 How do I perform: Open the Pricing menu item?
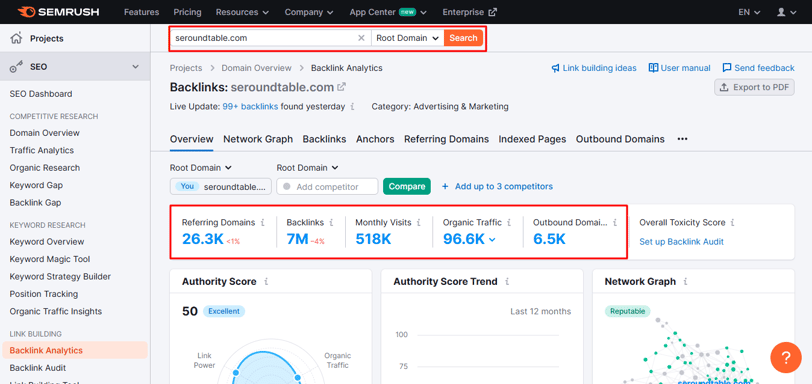coord(187,12)
